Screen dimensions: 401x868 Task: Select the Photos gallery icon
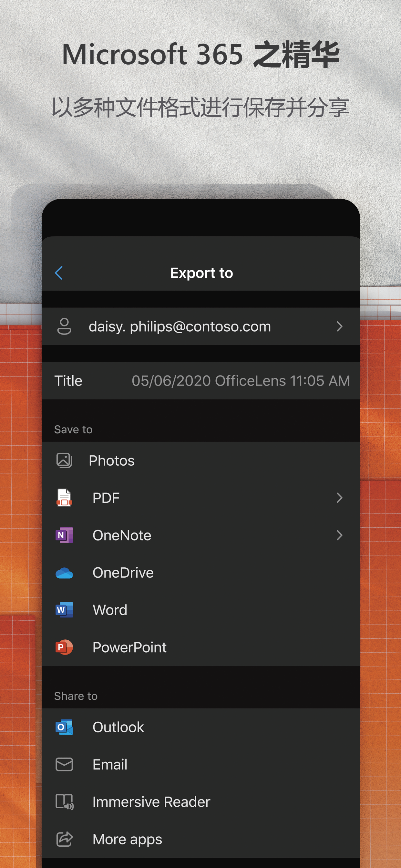click(64, 460)
